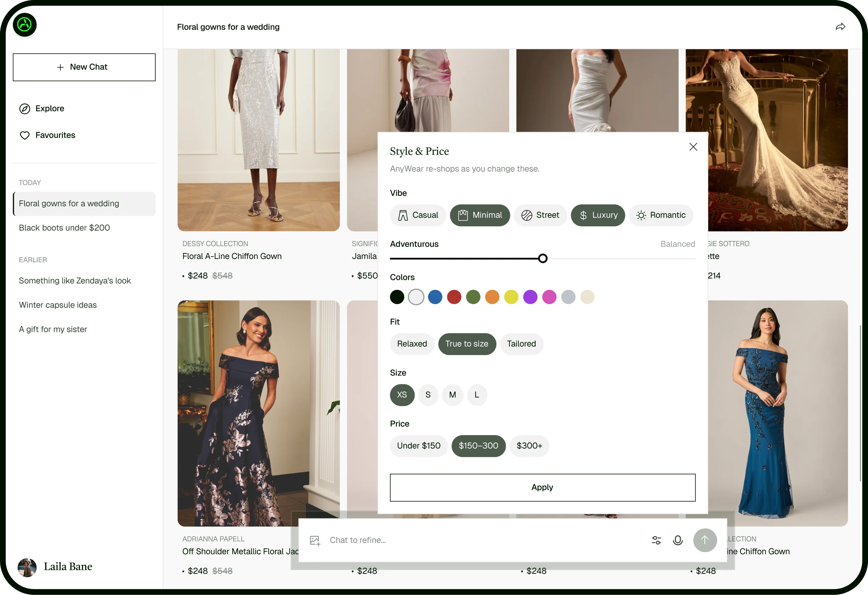Select the $150–300 price range

tap(478, 446)
